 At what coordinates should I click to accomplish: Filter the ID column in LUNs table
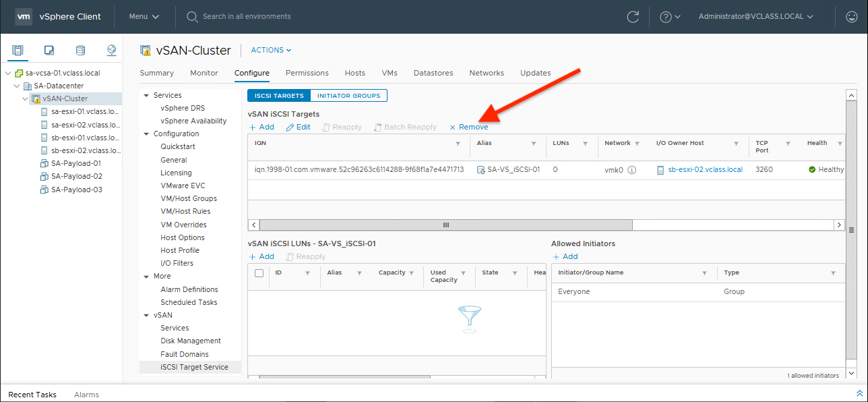(x=308, y=273)
